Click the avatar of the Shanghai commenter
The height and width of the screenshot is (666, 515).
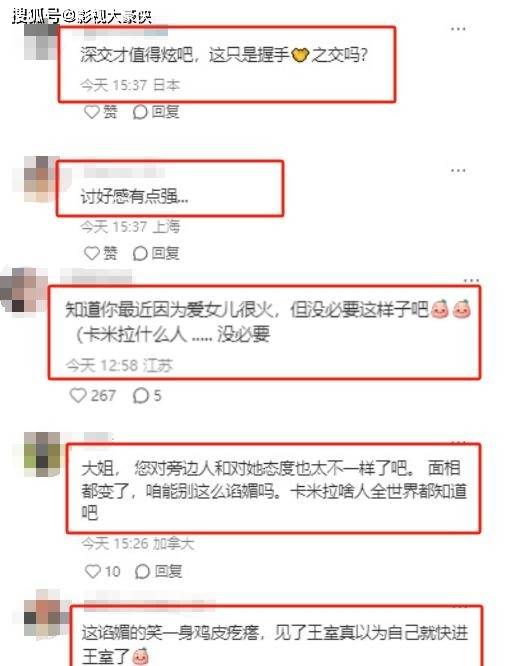pos(40,179)
